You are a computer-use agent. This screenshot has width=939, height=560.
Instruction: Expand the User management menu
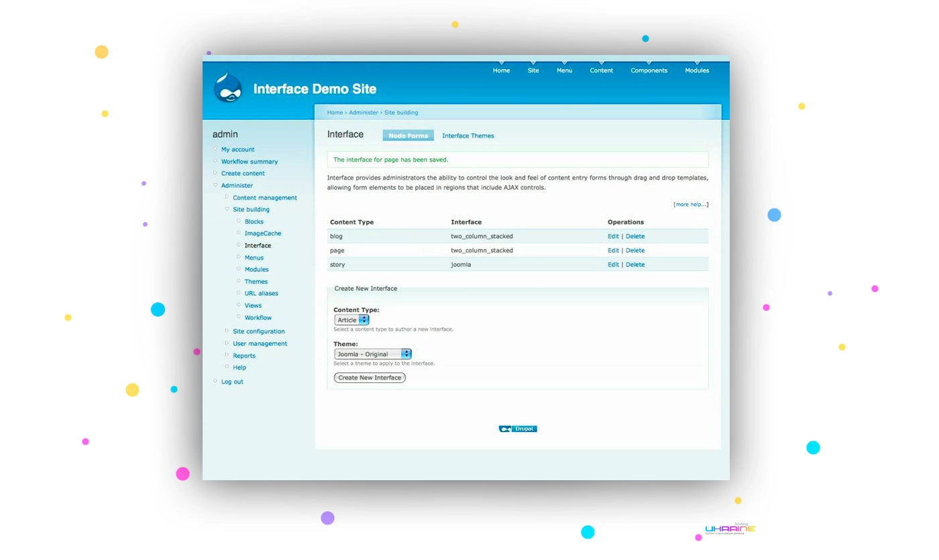pos(227,343)
